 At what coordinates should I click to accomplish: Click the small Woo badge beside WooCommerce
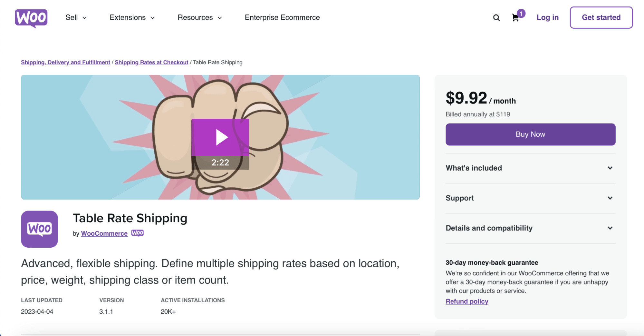coord(138,233)
